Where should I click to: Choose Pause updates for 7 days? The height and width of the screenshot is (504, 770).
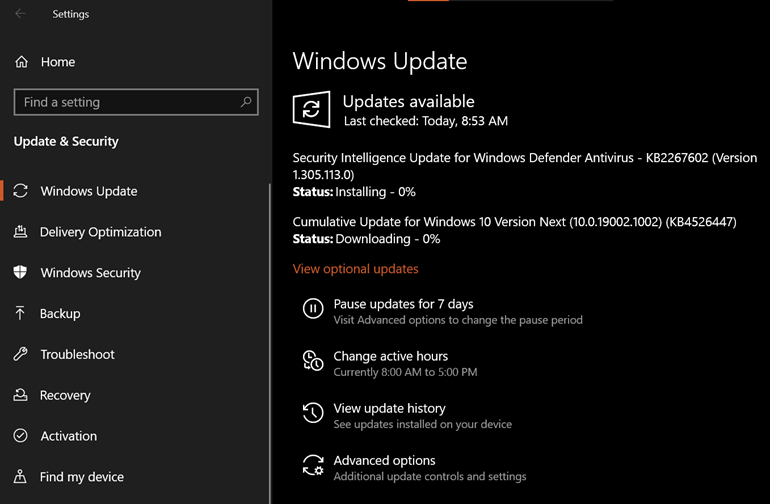[x=403, y=304]
